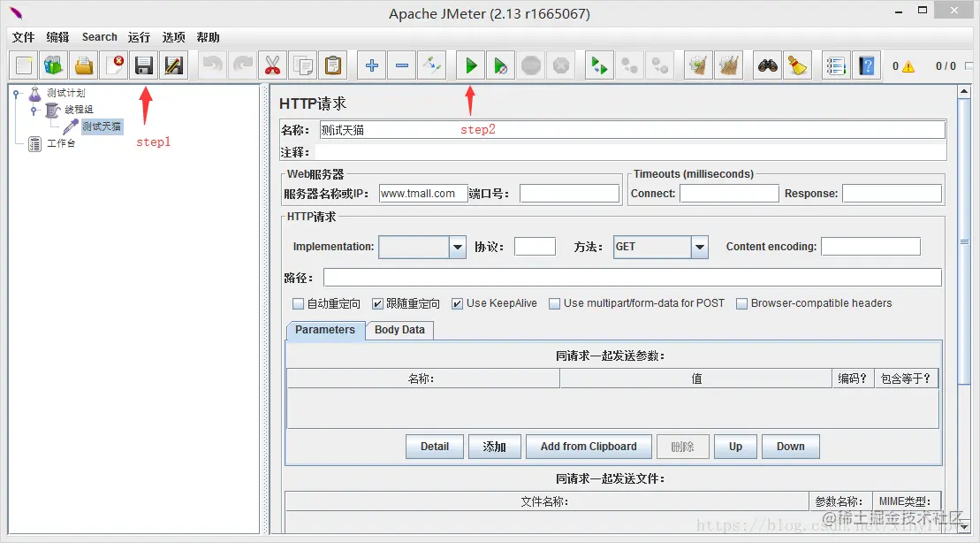Click the yellow warning triangle icon
This screenshot has height=543, width=980.
[x=908, y=66]
